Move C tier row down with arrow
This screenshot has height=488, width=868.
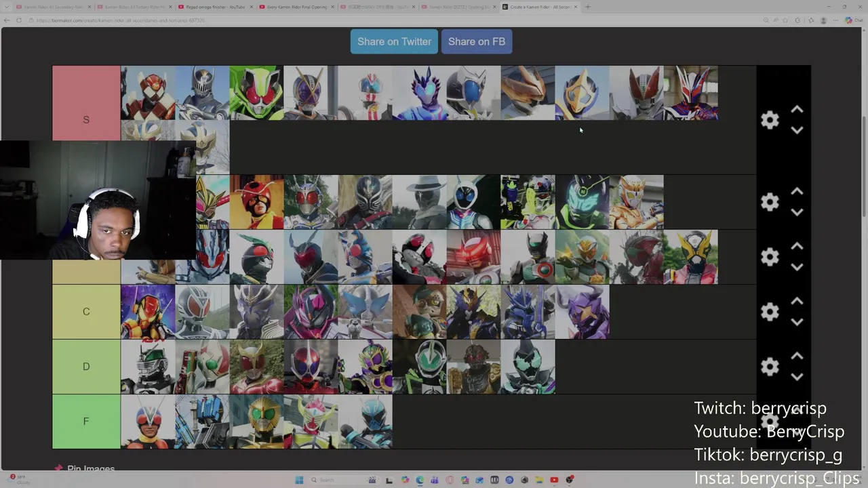tap(797, 322)
